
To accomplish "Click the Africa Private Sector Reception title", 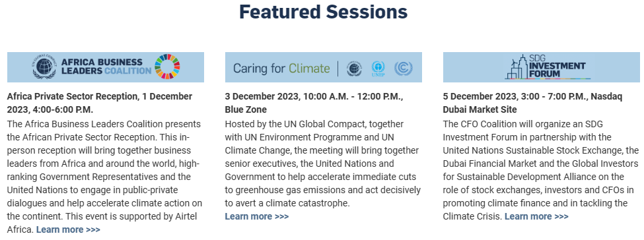I will coord(100,103).
